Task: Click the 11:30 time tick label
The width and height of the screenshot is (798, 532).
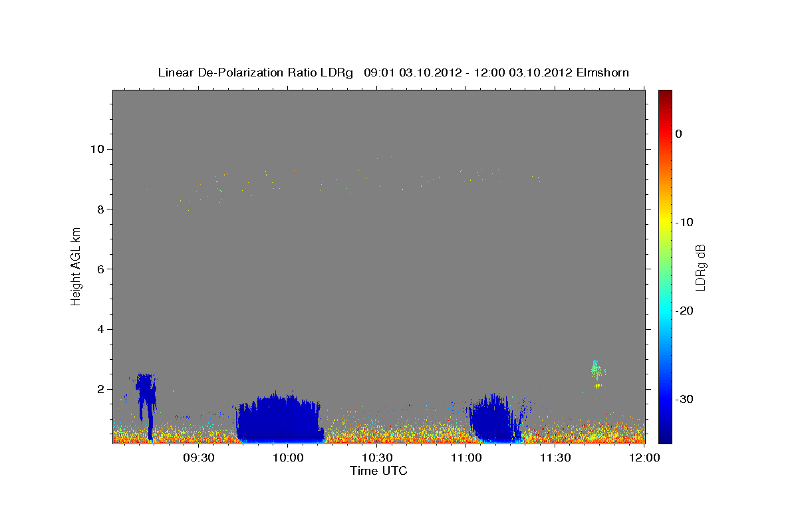Action: coord(555,458)
